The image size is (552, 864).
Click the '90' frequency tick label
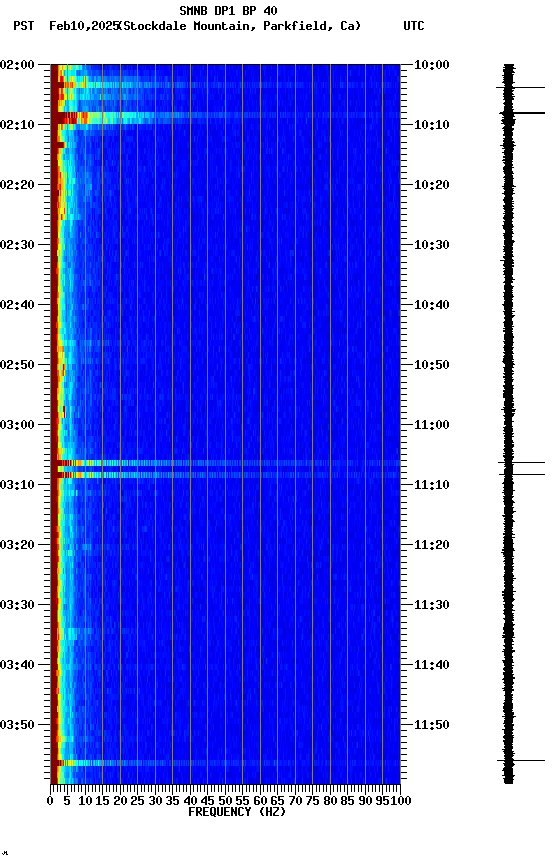[x=365, y=801]
